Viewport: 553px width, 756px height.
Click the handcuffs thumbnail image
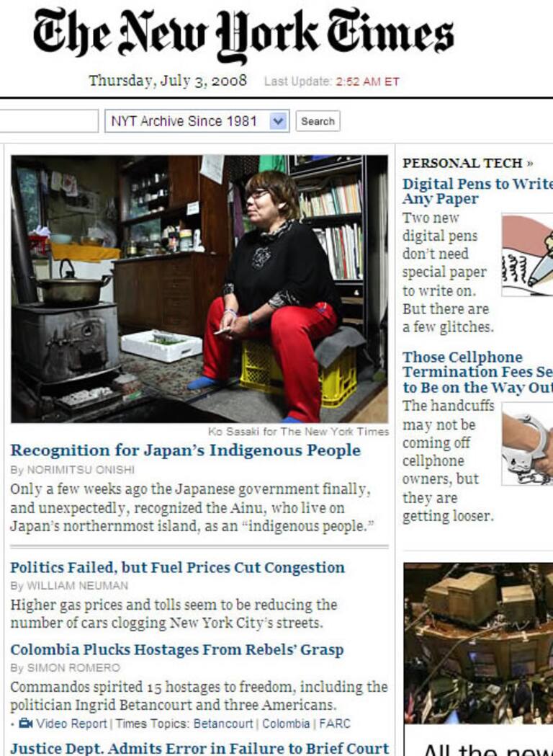pyautogui.click(x=527, y=443)
